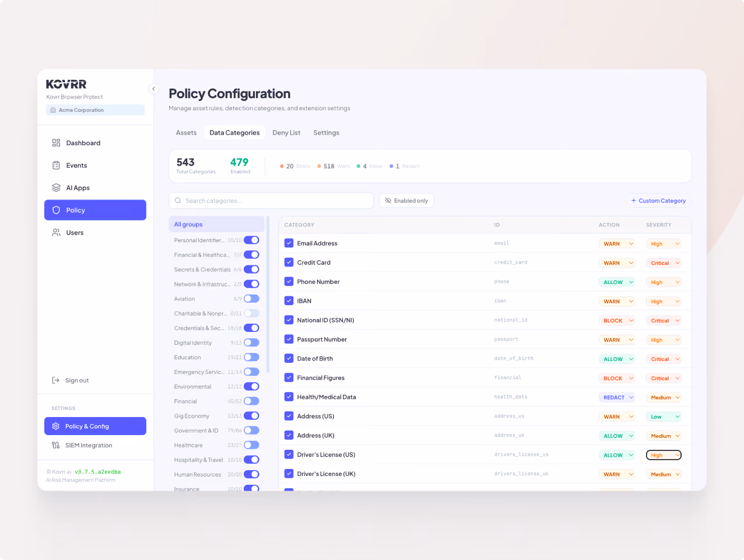The height and width of the screenshot is (560, 744).
Task: Select the Education group
Action: pos(187,358)
